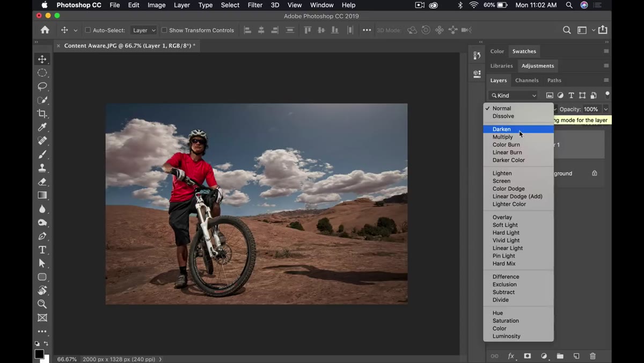Image resolution: width=644 pixels, height=363 pixels.
Task: Select the Lasso tool
Action: click(42, 86)
